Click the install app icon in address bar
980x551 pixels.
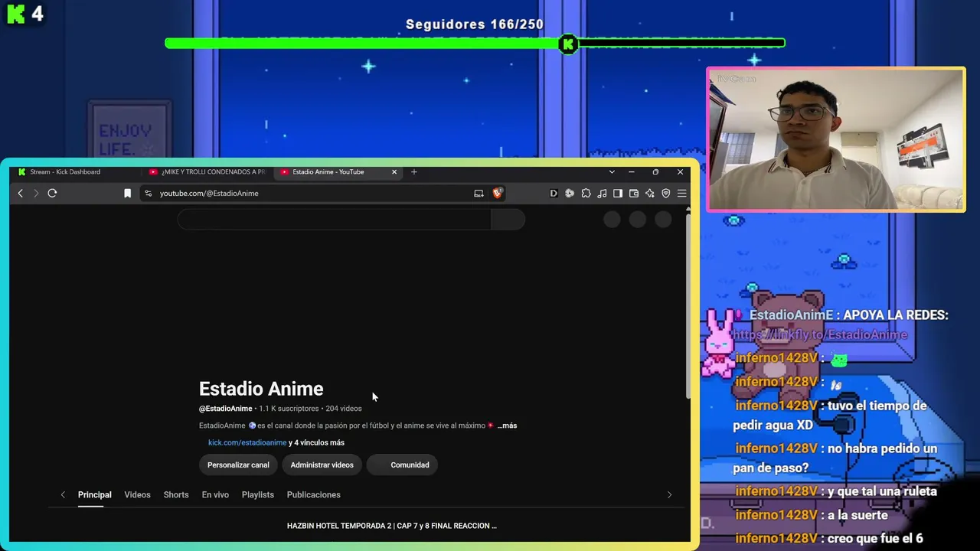point(479,194)
